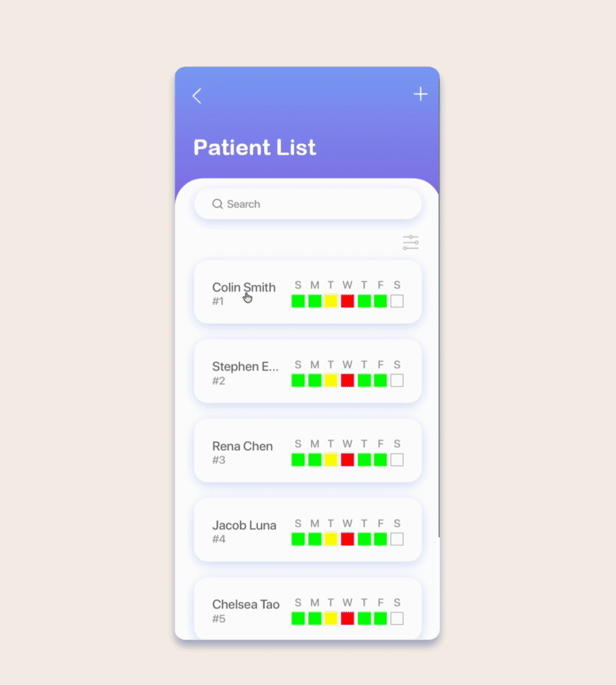Select Rena Chen patient entry
616x685 pixels.
[308, 451]
